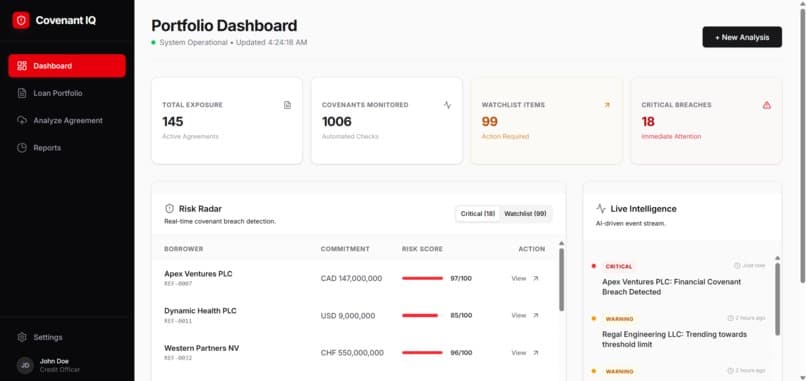
Task: Click Watchlist Items arrow icon
Action: (x=607, y=105)
